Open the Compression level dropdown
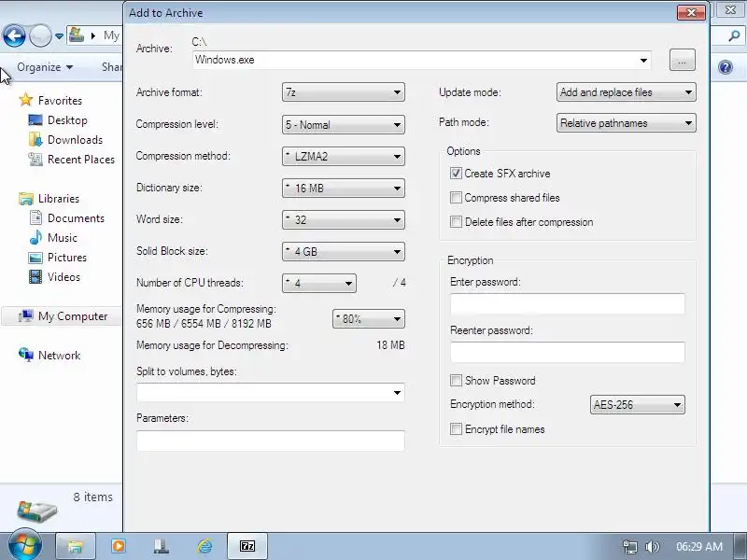Image resolution: width=747 pixels, height=560 pixels. pos(343,125)
